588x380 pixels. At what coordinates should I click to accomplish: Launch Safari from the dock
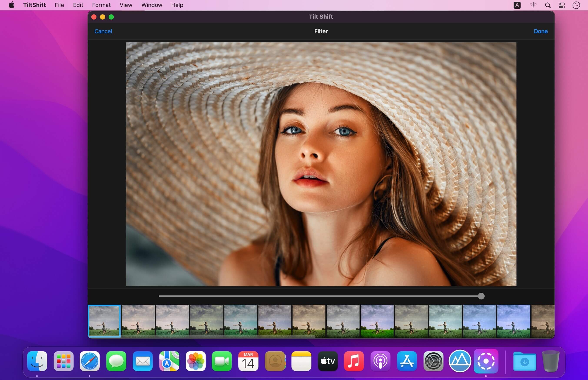pos(90,361)
